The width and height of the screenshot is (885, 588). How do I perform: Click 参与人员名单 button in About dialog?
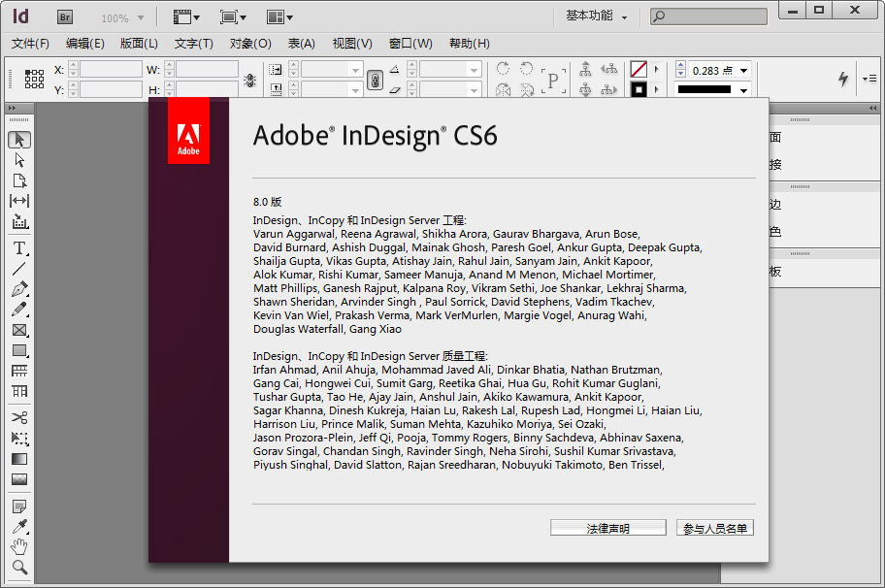(715, 528)
